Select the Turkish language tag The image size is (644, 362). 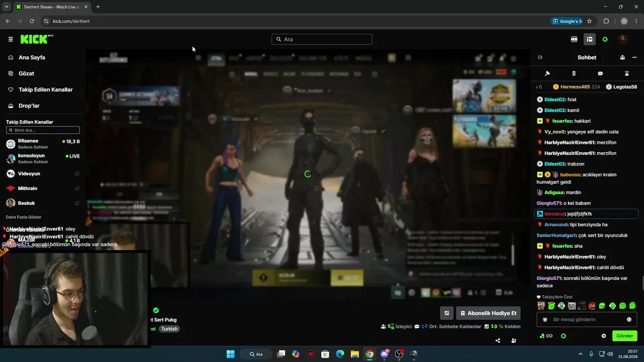170,329
